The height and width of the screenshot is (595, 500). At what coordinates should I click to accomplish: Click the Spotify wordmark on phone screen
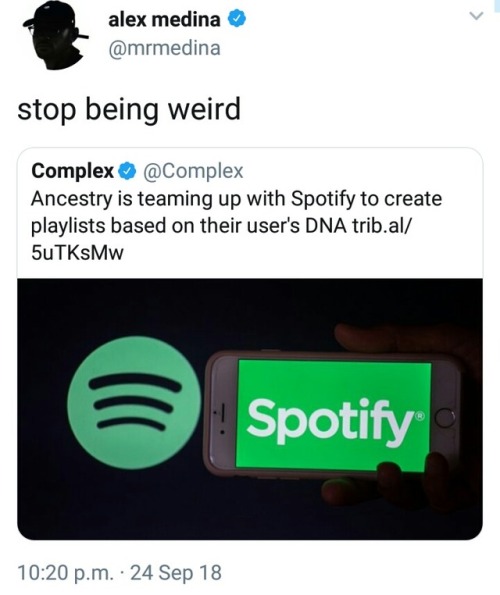330,420
